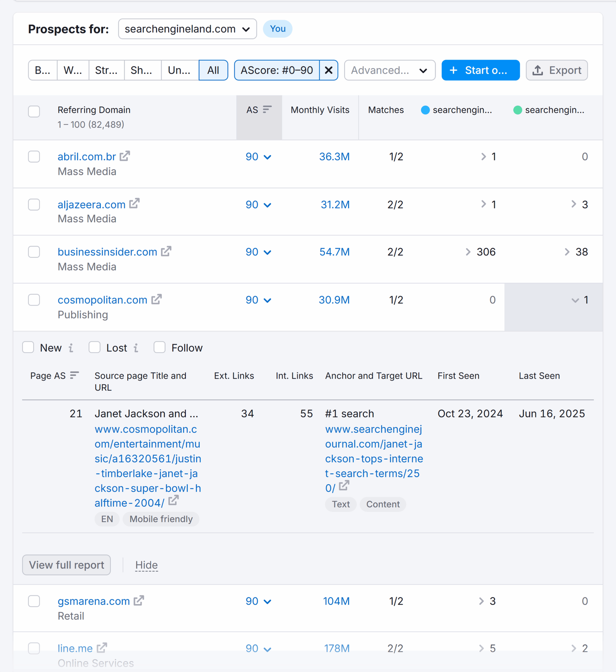The height and width of the screenshot is (672, 616).
Task: Open businessinsider.com external link icon
Action: [166, 251]
